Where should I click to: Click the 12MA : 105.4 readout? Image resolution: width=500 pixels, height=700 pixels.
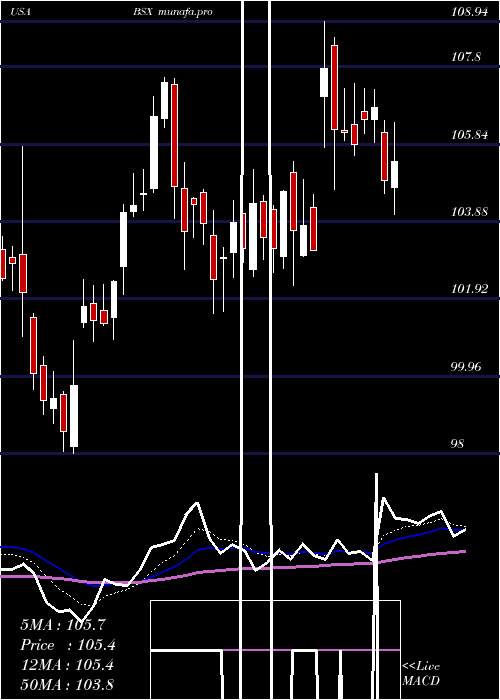click(67, 665)
